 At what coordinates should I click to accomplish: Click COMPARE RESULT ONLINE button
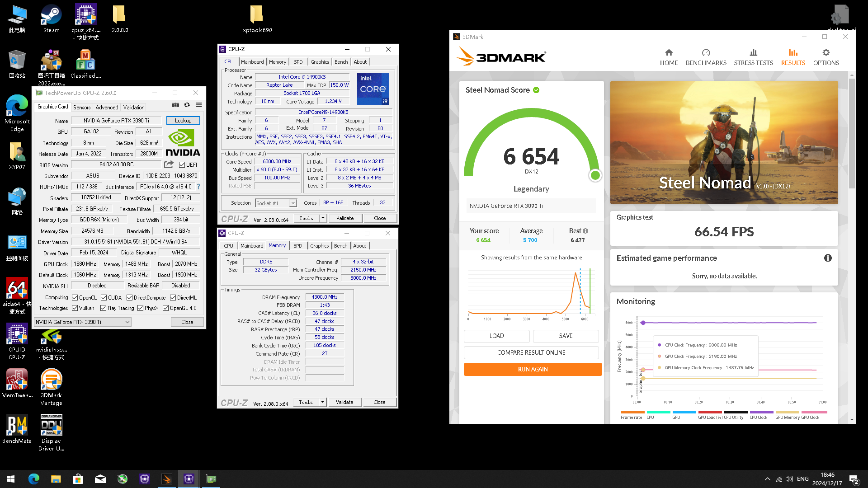531,352
